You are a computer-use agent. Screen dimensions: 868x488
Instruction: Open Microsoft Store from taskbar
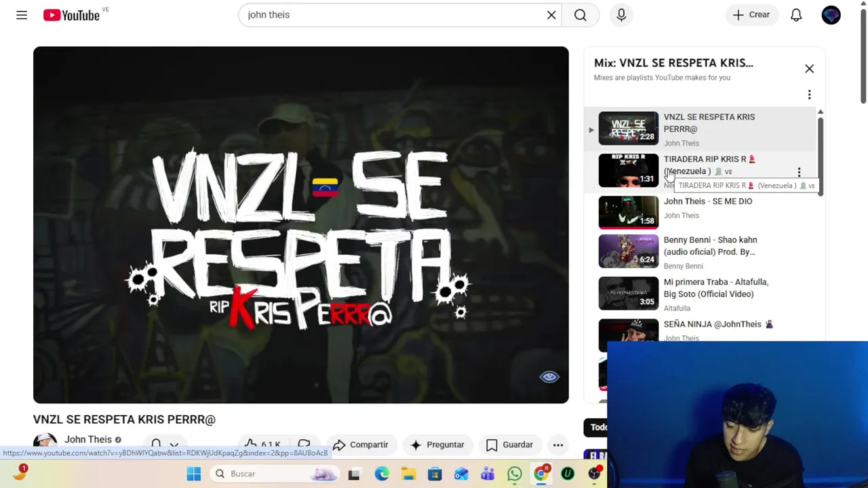click(435, 474)
